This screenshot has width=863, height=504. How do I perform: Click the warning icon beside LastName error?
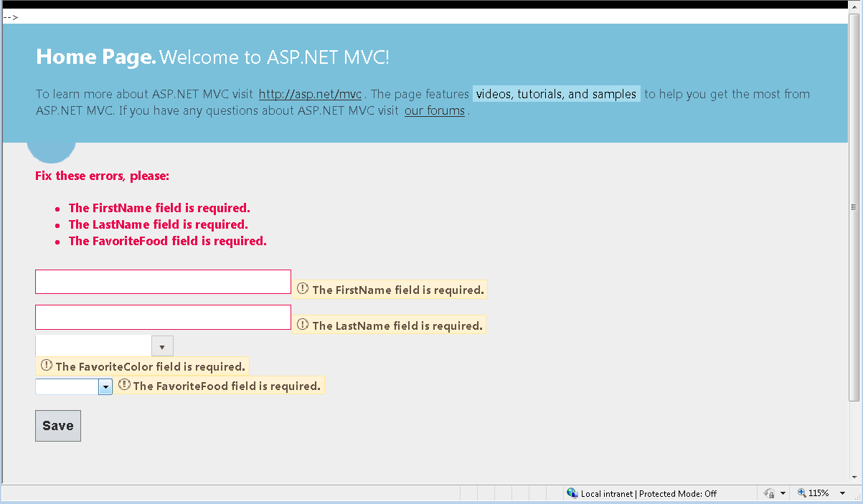(303, 324)
